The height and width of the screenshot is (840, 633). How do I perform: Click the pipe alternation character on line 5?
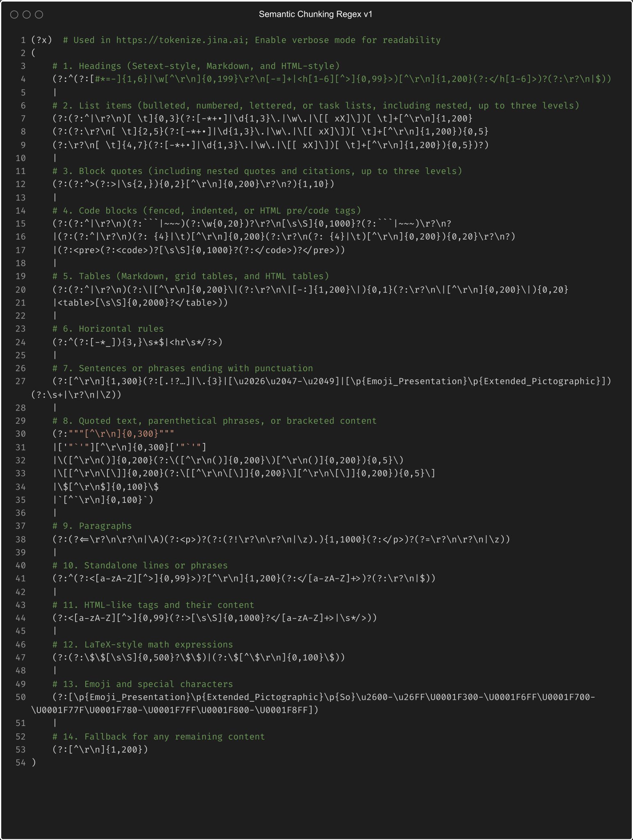(x=54, y=92)
